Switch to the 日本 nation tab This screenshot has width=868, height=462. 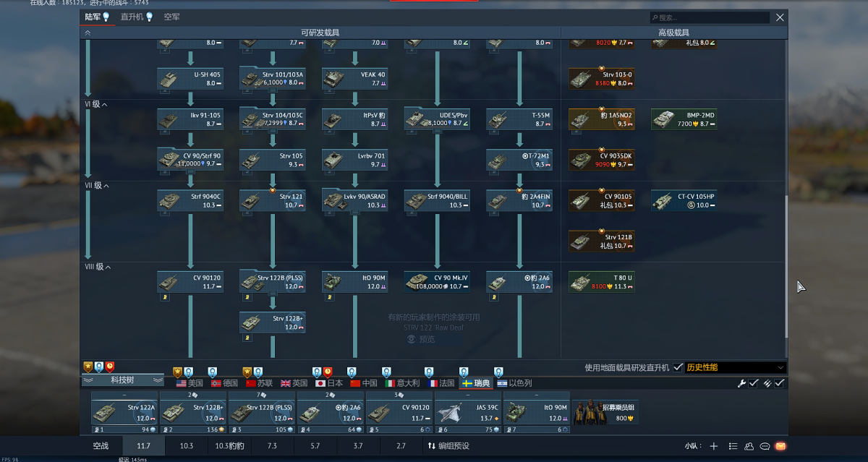tap(329, 383)
